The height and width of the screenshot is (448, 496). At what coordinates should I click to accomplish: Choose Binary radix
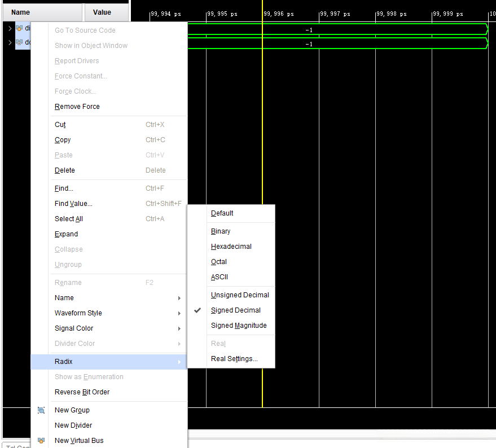(231, 231)
